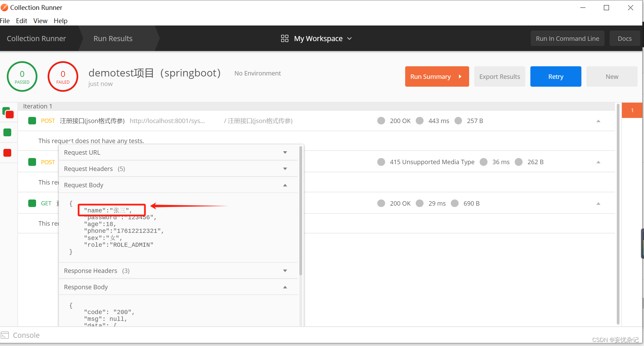Image resolution: width=644 pixels, height=346 pixels.
Task: Click the 0 FAILED circle indicator
Action: pyautogui.click(x=63, y=76)
